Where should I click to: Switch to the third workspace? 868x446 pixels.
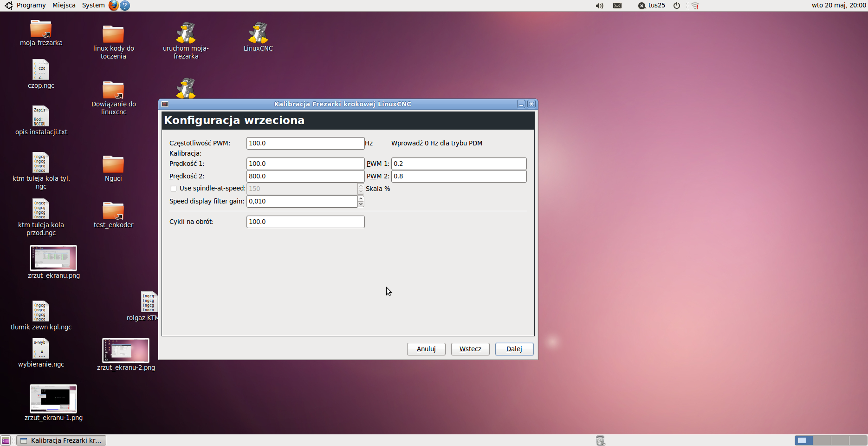coord(840,440)
